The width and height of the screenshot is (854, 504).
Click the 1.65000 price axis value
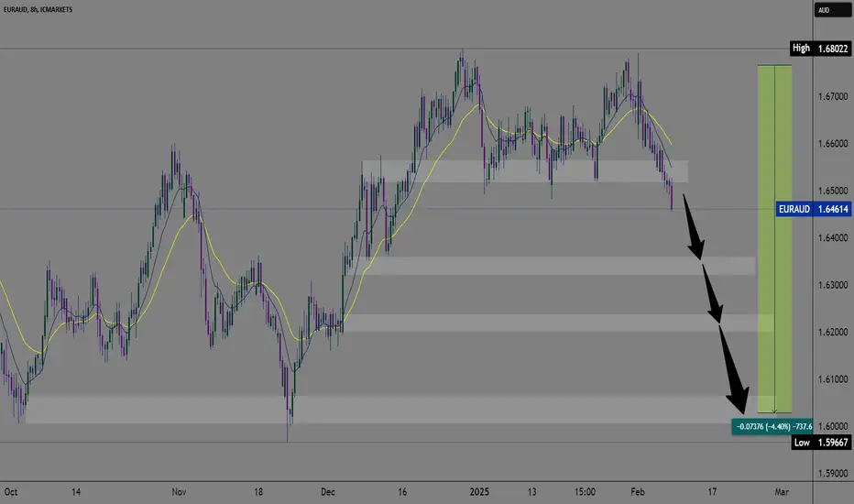coord(833,191)
